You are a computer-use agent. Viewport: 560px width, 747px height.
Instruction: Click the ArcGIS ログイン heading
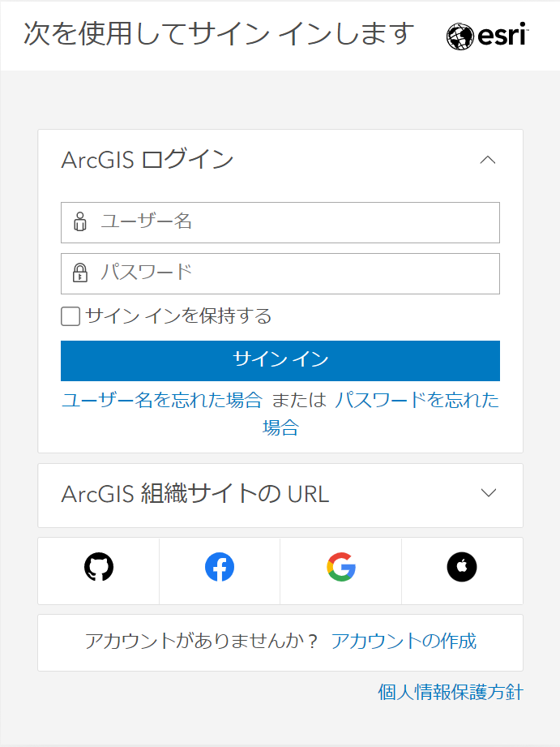(x=147, y=160)
